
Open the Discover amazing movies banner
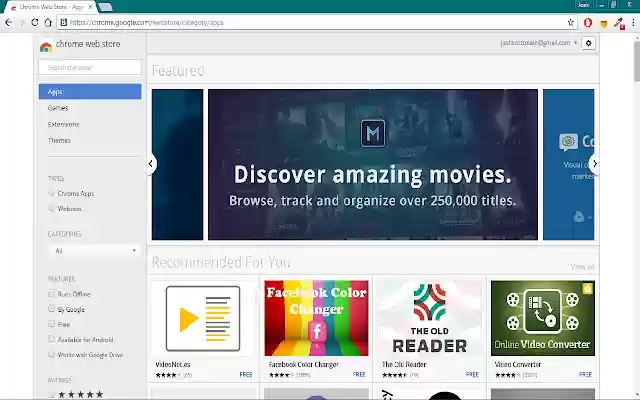click(373, 164)
